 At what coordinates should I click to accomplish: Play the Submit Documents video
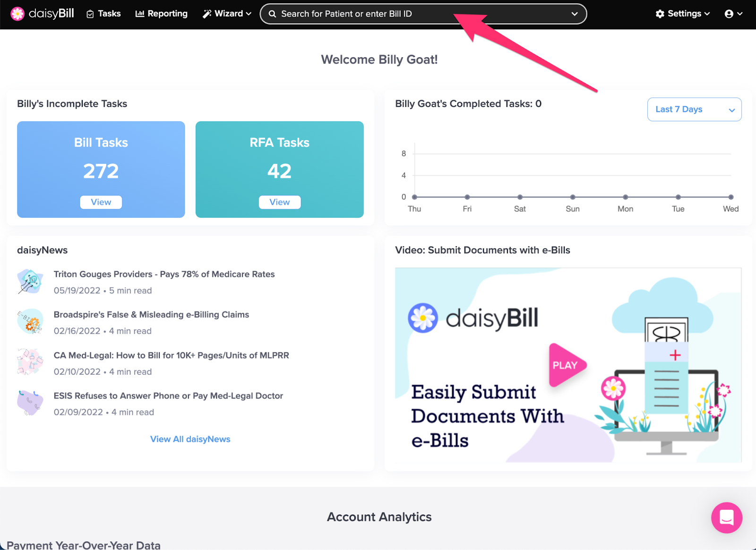tap(567, 365)
